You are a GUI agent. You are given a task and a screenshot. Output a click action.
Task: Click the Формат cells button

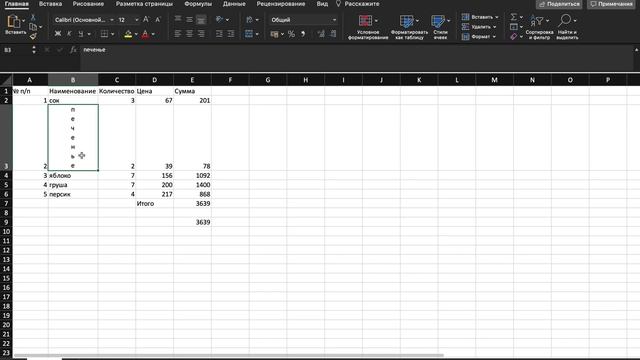[x=479, y=37]
